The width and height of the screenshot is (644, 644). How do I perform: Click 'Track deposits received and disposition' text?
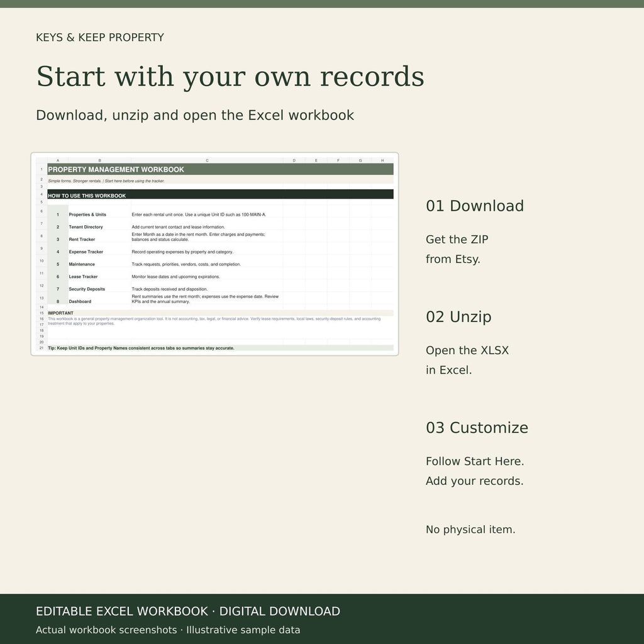pyautogui.click(x=170, y=289)
